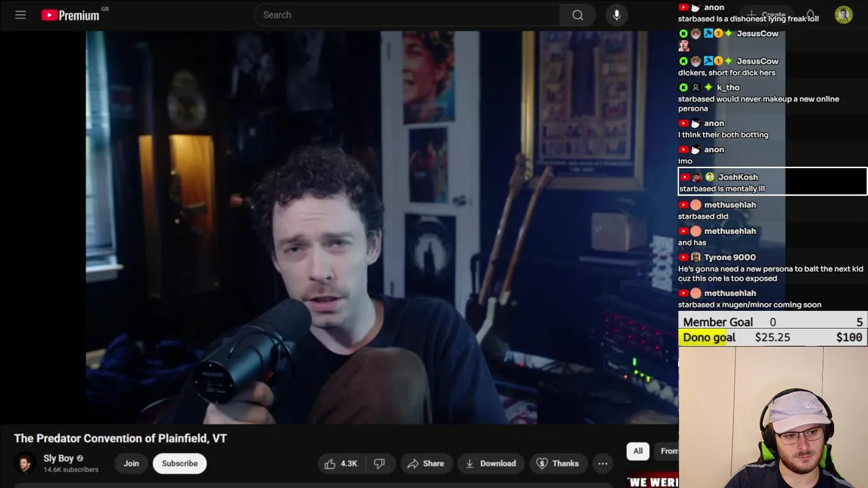Subscribe to Sly Boy
Viewport: 868px width, 488px height.
[x=180, y=464]
